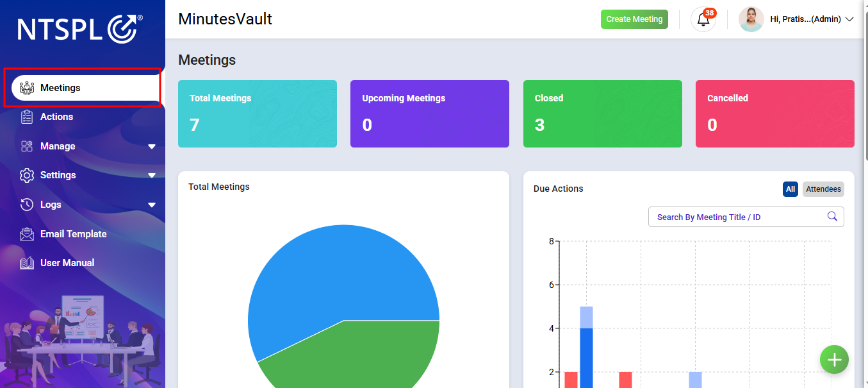The width and height of the screenshot is (868, 388).
Task: Select the All filter in Due Actions
Action: (790, 189)
